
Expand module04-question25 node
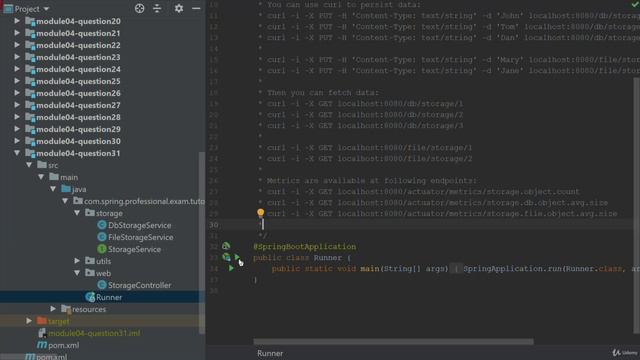[17, 81]
